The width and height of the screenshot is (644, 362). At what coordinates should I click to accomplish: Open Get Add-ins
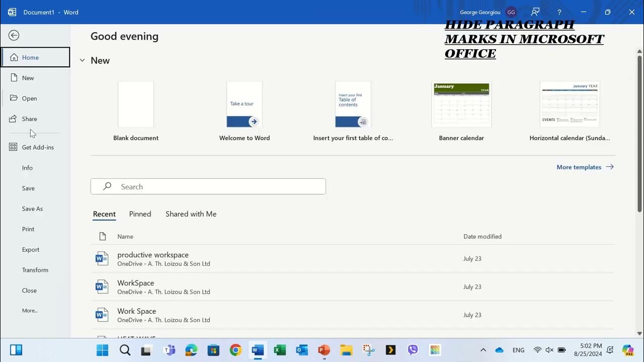pos(35,147)
